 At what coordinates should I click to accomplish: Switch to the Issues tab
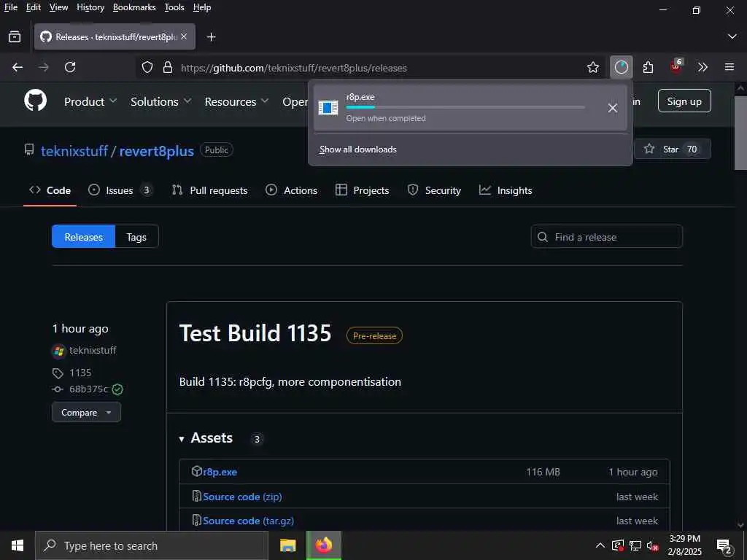point(120,190)
